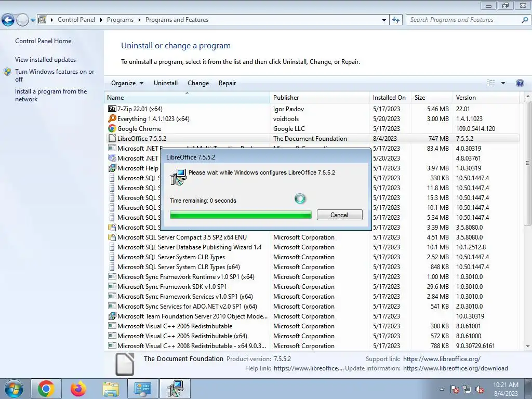Open the libreoffice.org/download update link
532x399 pixels.
pyautogui.click(x=456, y=368)
